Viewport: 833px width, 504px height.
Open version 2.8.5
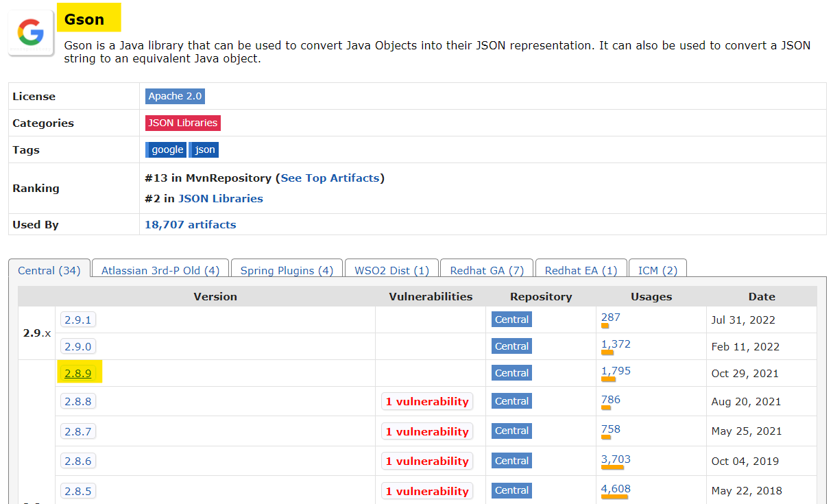pos(78,491)
